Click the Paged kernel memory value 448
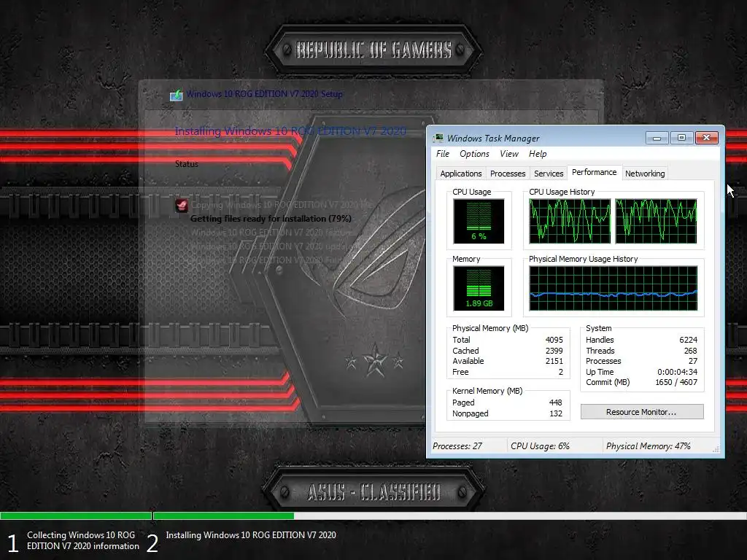The image size is (747, 560). (555, 402)
